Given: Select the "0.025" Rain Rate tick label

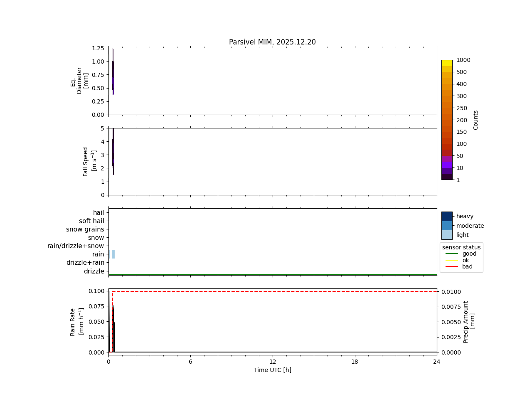Looking at the screenshot, I should click(97, 337).
